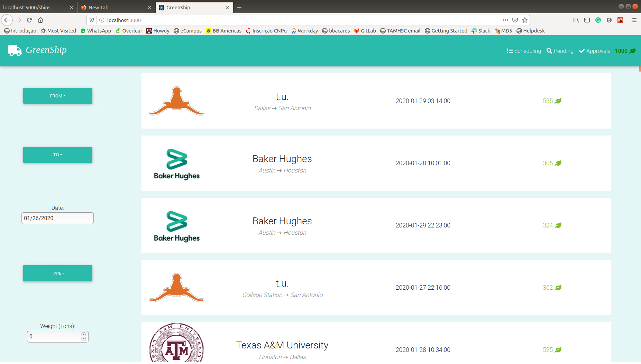Viewport: 641px width, 364px height.
Task: Expand the TO dropdown
Action: click(x=58, y=155)
